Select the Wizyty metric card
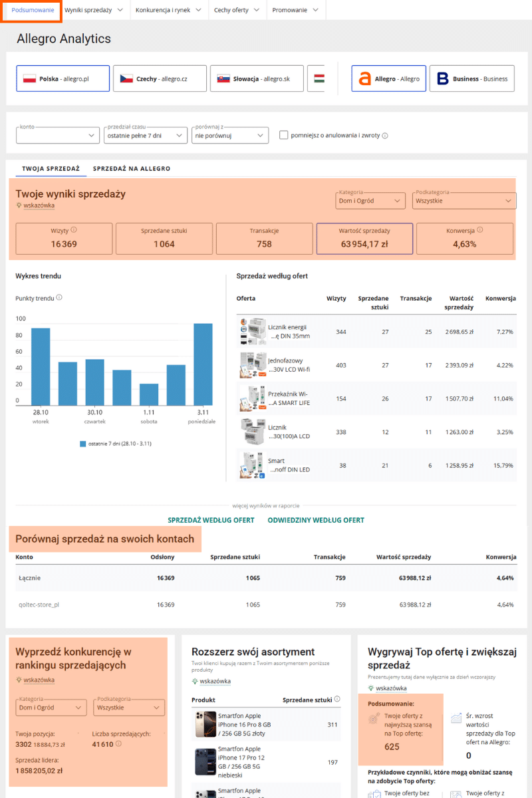This screenshot has width=532, height=798. (x=64, y=239)
